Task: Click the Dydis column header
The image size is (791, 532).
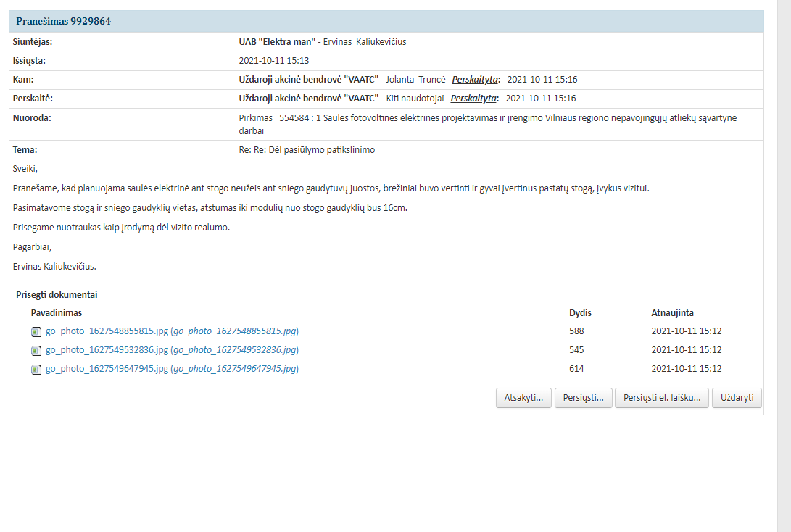Action: (x=580, y=313)
